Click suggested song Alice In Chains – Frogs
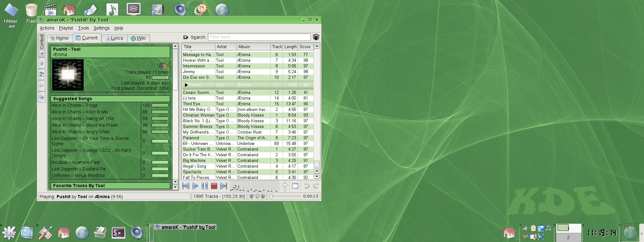644x242 pixels. (x=75, y=105)
